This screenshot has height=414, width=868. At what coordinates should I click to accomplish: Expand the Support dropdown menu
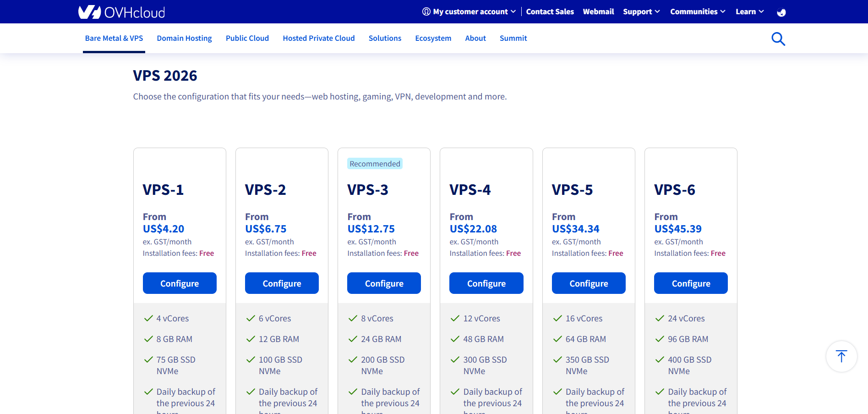pyautogui.click(x=641, y=11)
